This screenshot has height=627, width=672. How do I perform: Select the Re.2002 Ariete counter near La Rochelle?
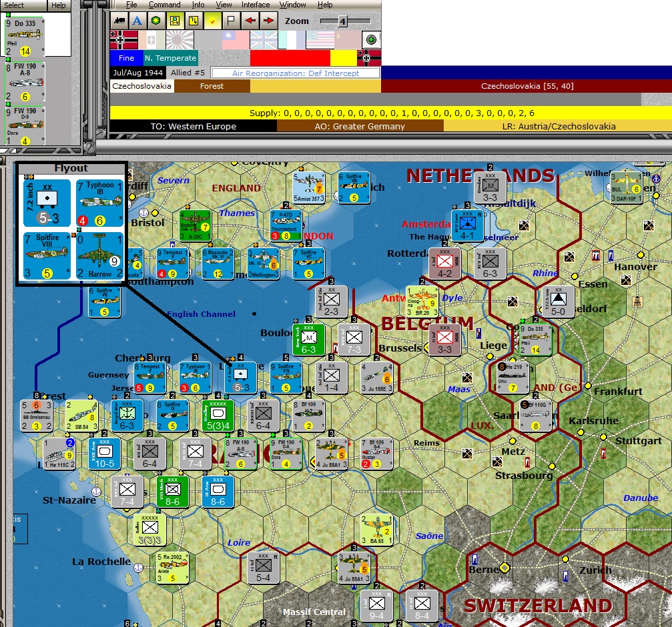(172, 568)
